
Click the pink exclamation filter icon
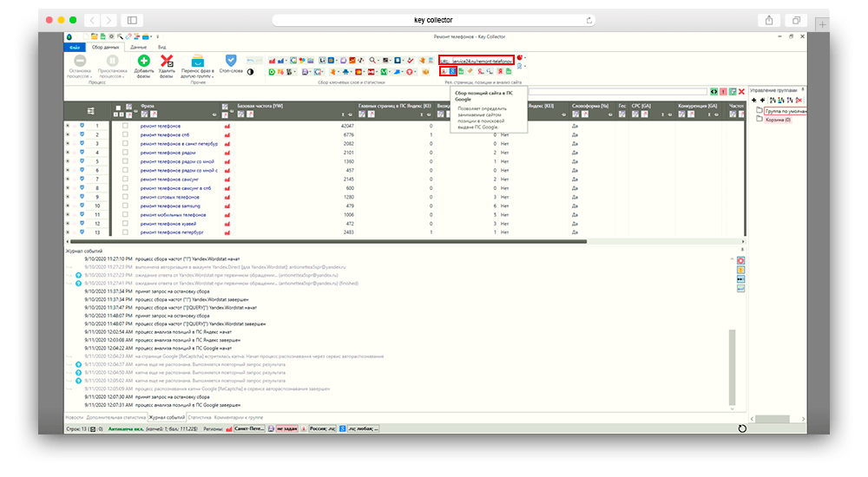pos(723,91)
